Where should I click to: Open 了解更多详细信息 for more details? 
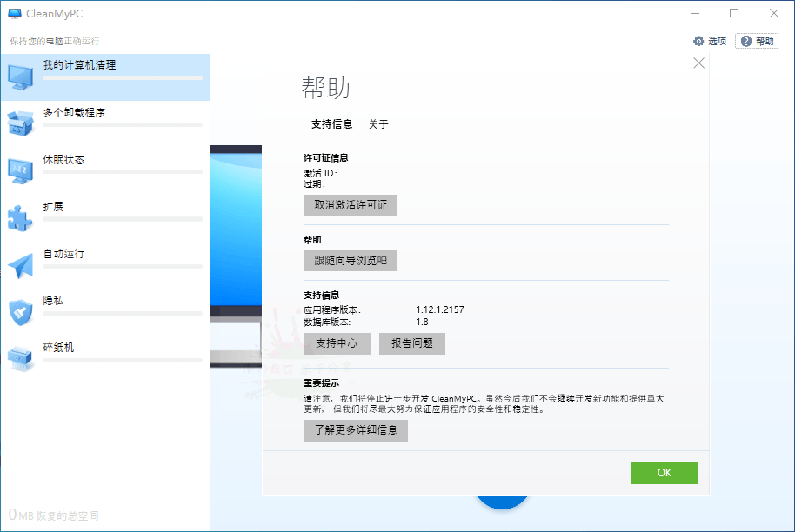pos(355,430)
